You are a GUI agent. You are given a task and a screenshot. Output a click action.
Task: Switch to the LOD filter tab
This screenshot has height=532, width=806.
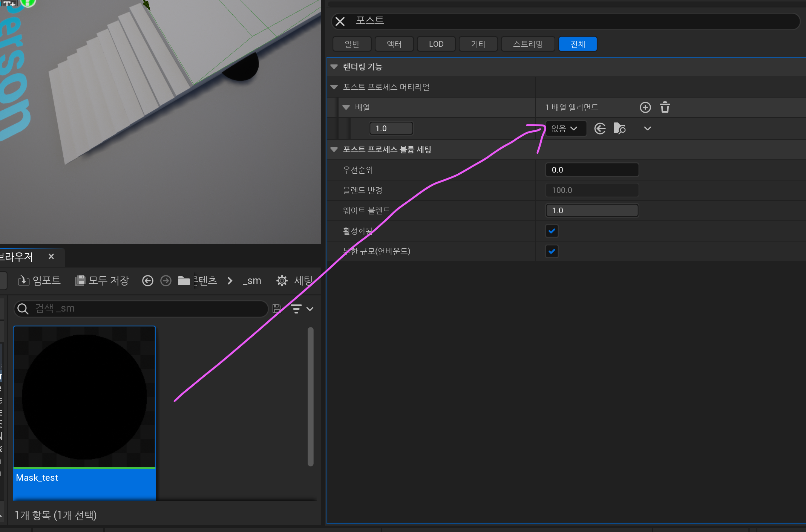(436, 44)
